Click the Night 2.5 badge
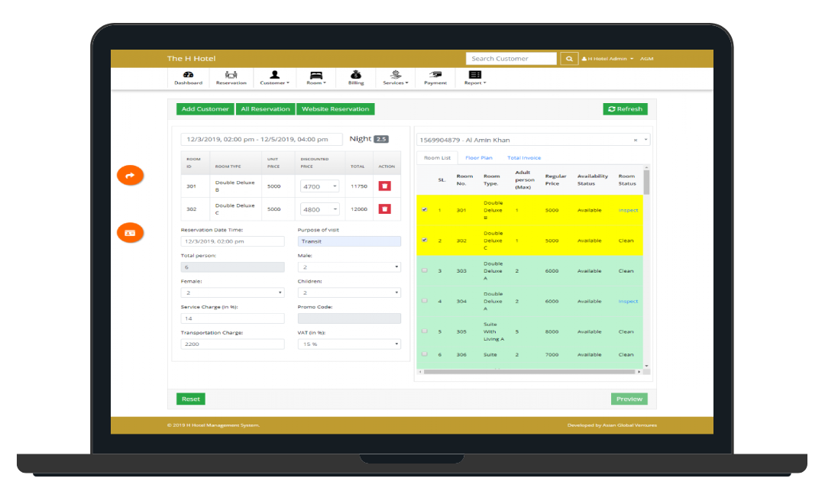Screen dimensions: 825x504 tap(381, 139)
